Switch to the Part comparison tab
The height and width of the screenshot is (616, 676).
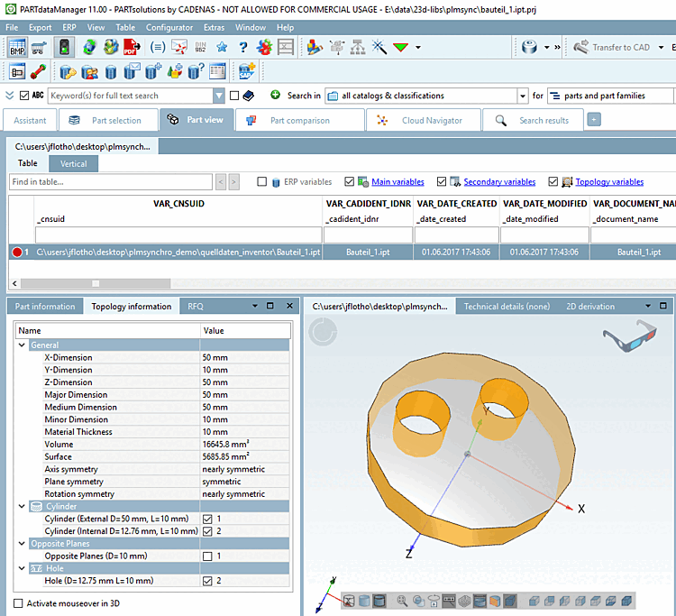(x=299, y=120)
